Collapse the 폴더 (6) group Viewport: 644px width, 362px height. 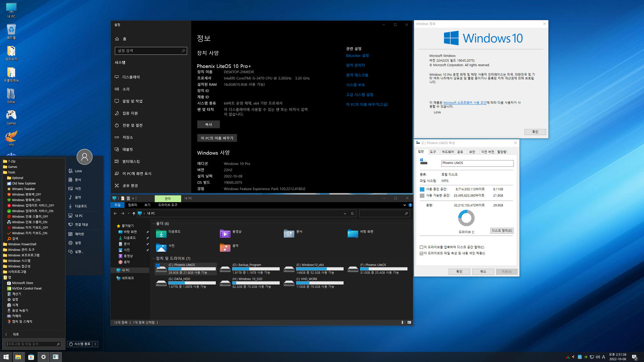(x=154, y=224)
